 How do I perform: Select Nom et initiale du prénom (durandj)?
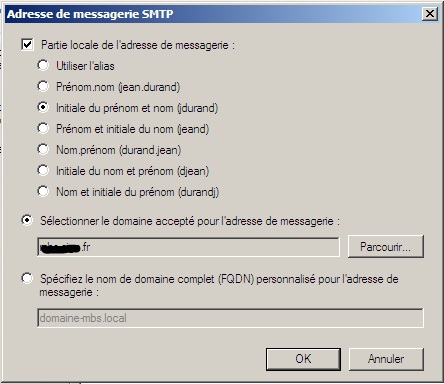coord(43,191)
